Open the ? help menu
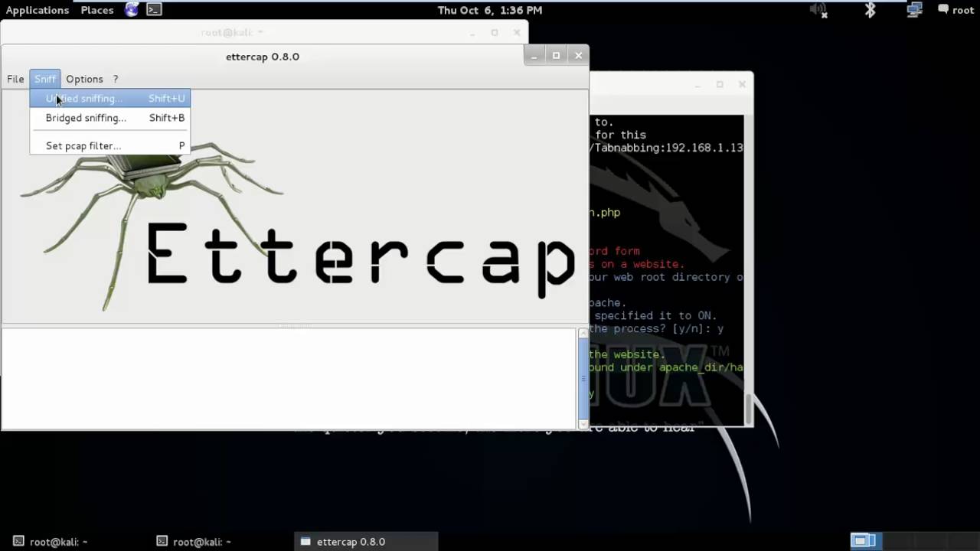This screenshot has width=980, height=551. point(116,79)
